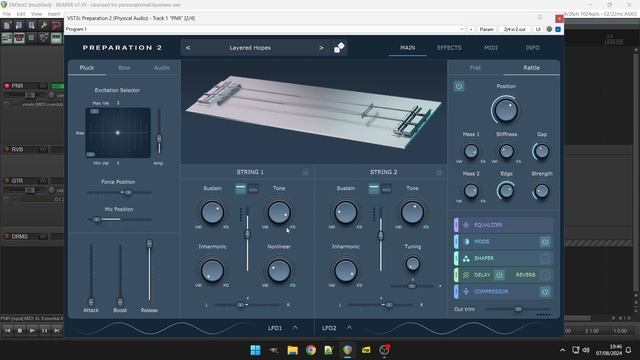Open Chrome from the taskbar
Image resolution: width=640 pixels, height=360 pixels.
(x=311, y=350)
